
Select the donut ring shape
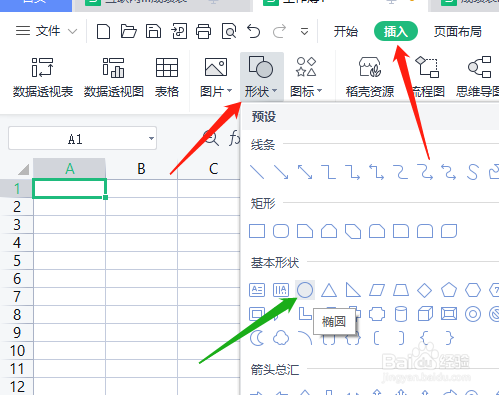click(473, 314)
